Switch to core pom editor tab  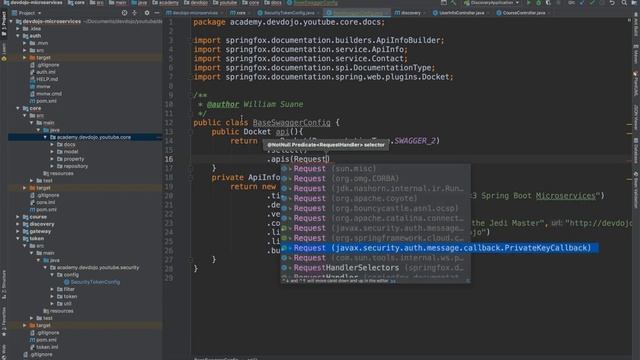(x=240, y=13)
